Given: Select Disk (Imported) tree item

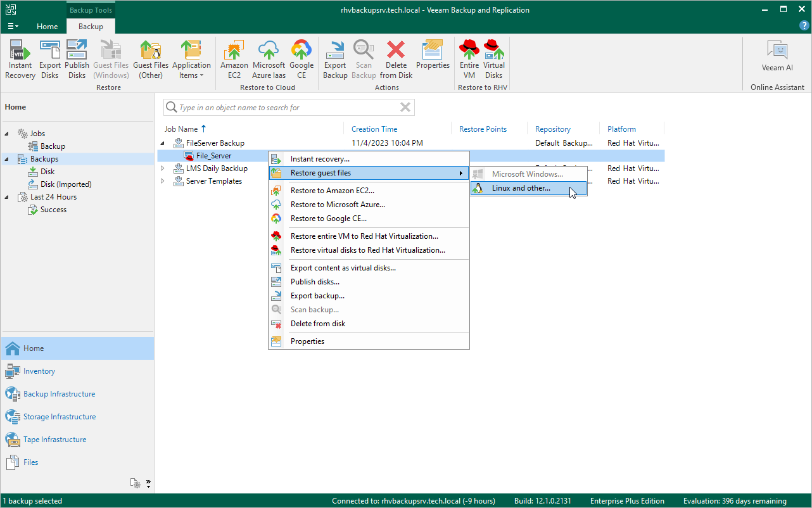Looking at the screenshot, I should (60, 184).
